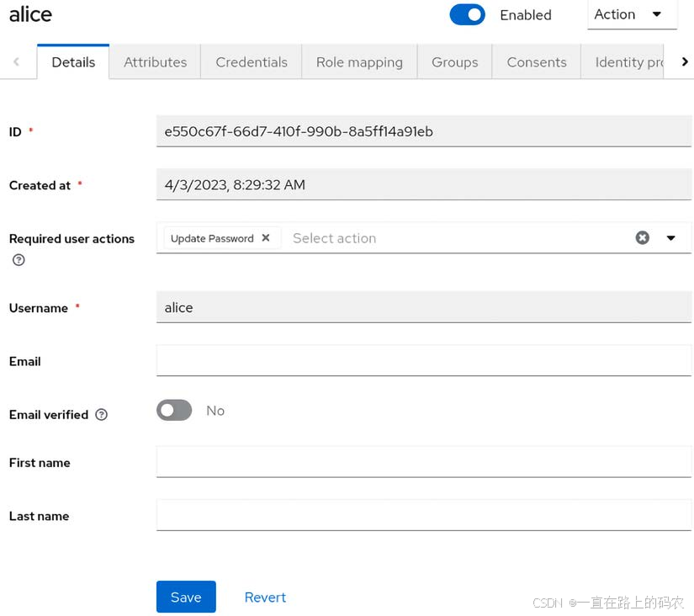Switch to the Details tab
694x616 pixels.
tap(73, 62)
